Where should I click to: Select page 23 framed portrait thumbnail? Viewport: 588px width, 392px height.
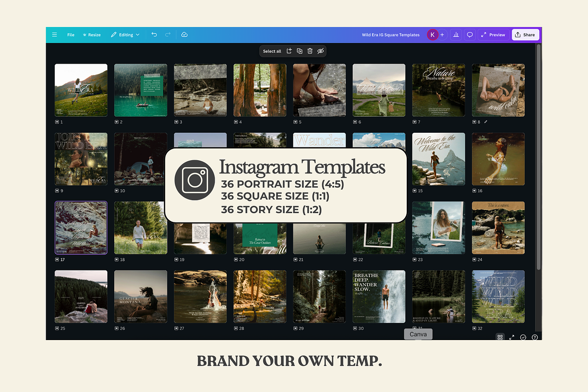click(x=439, y=228)
